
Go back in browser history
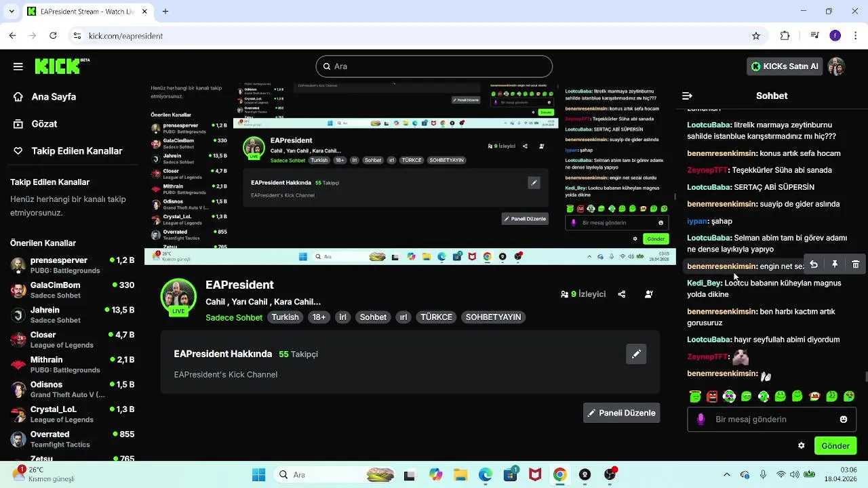pos(13,36)
